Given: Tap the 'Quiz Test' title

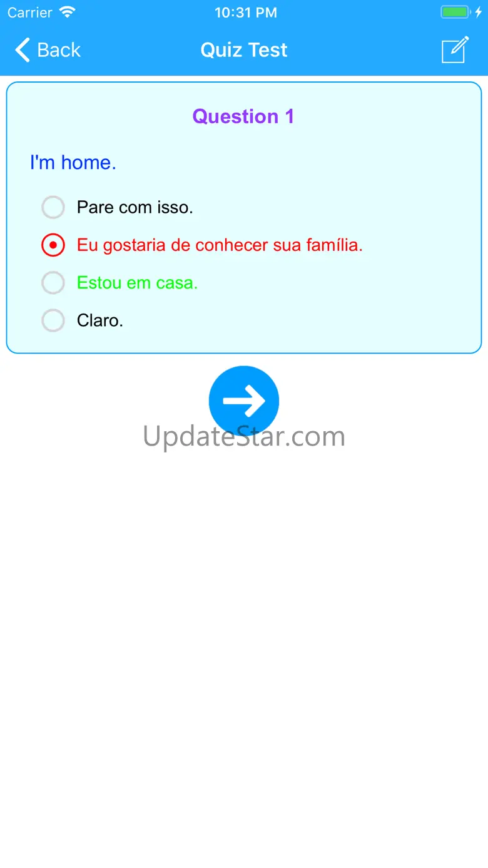Looking at the screenshot, I should tap(244, 50).
